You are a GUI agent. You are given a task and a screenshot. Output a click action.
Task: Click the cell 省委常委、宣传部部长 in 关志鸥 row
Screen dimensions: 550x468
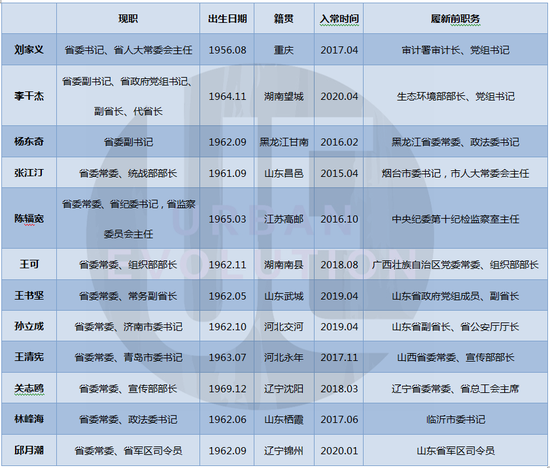(x=128, y=389)
